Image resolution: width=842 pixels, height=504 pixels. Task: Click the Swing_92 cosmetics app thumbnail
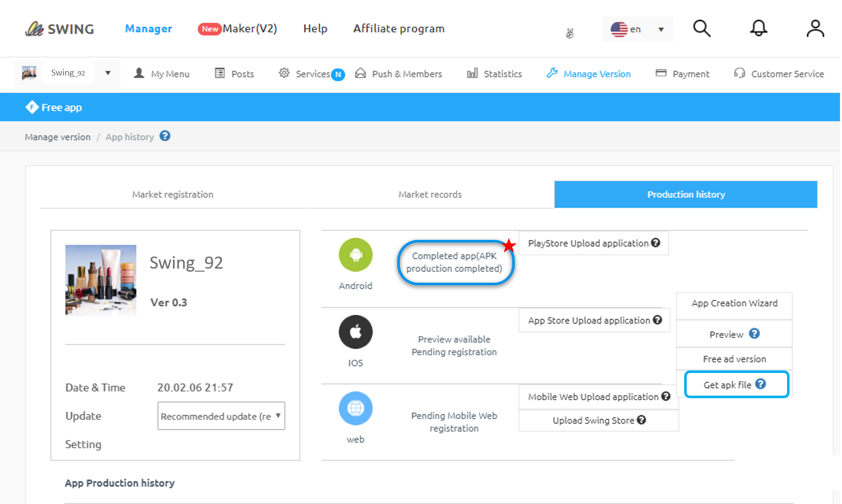point(101,280)
